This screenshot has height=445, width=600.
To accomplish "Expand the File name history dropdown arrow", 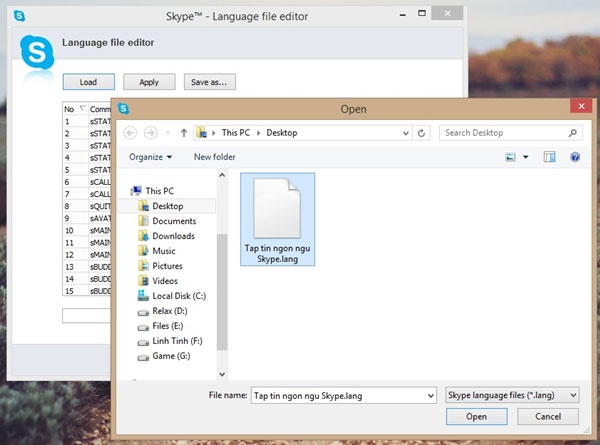I will coord(430,396).
